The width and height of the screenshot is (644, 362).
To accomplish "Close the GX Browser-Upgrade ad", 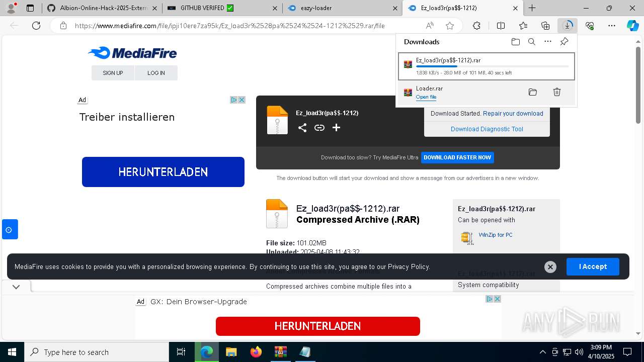I will pyautogui.click(x=497, y=299).
